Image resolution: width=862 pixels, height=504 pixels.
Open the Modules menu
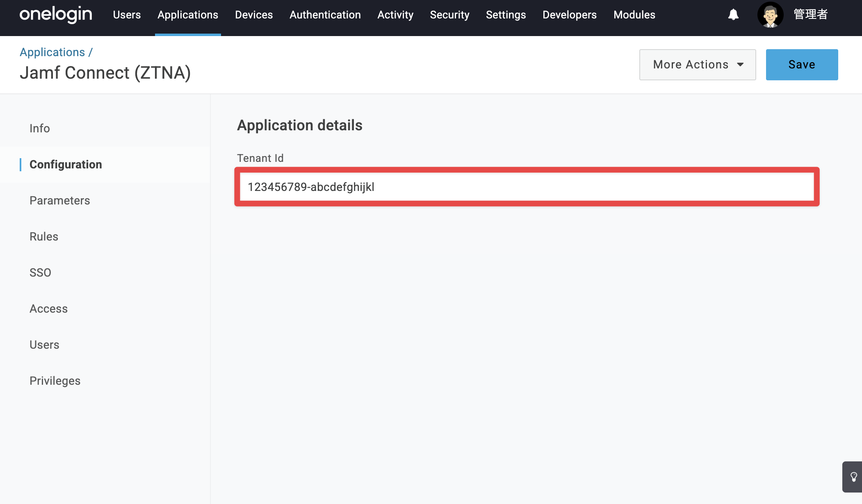click(634, 15)
